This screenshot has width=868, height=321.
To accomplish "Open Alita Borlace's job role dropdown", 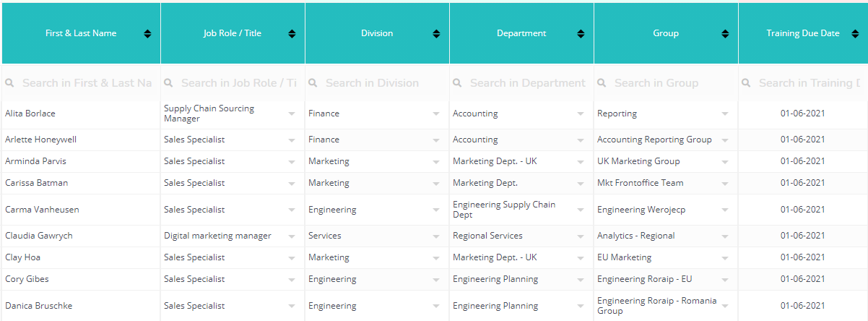I will (x=292, y=114).
